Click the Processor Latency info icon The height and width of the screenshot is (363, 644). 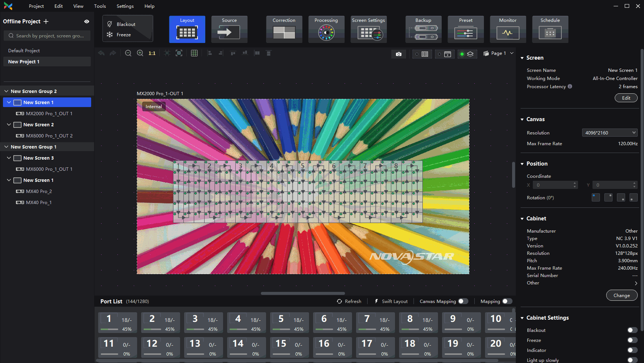570,86
